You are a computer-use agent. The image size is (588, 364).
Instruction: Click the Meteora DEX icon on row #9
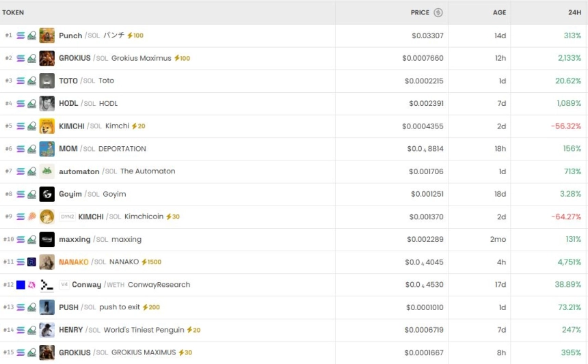31,216
